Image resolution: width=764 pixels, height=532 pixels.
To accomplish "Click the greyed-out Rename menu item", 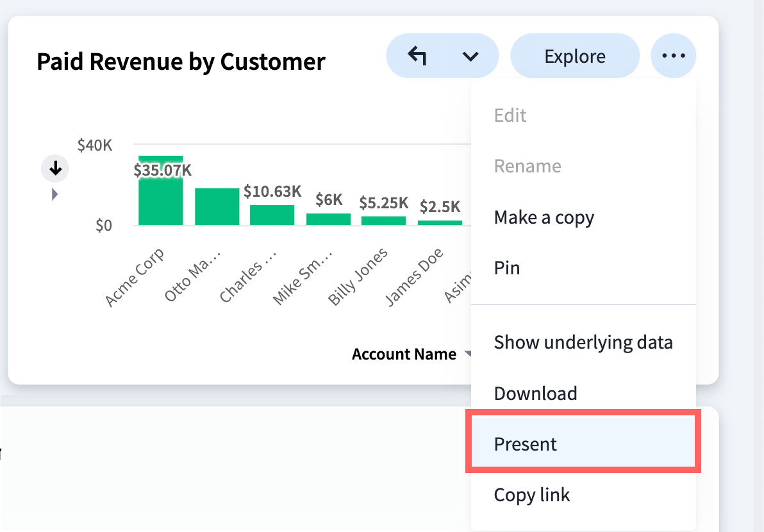I will tap(527, 167).
